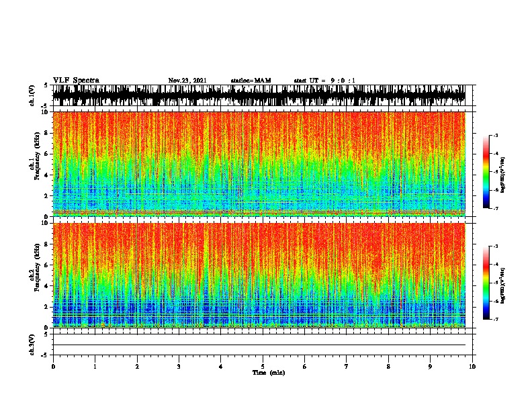532x411 pixels.
Task: Click the "-7" label on ch.2 color scale
Action: pos(495,319)
